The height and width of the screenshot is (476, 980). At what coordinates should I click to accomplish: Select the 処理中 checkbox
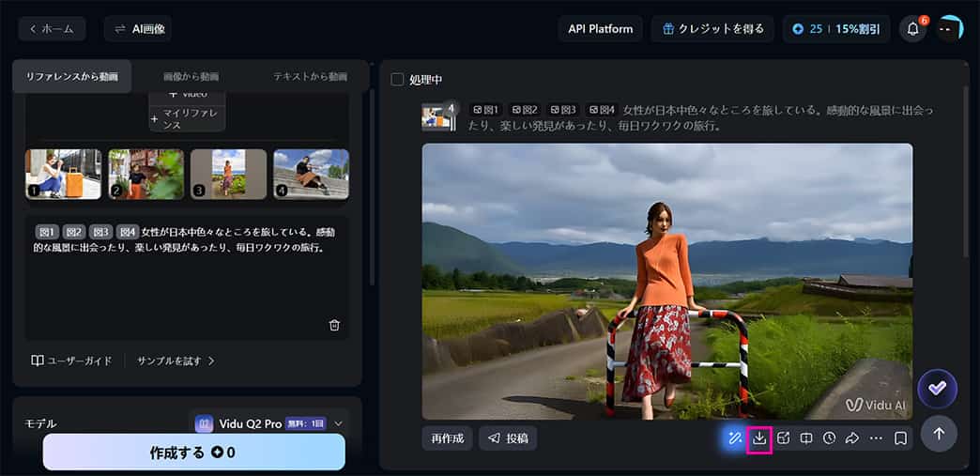tap(397, 80)
